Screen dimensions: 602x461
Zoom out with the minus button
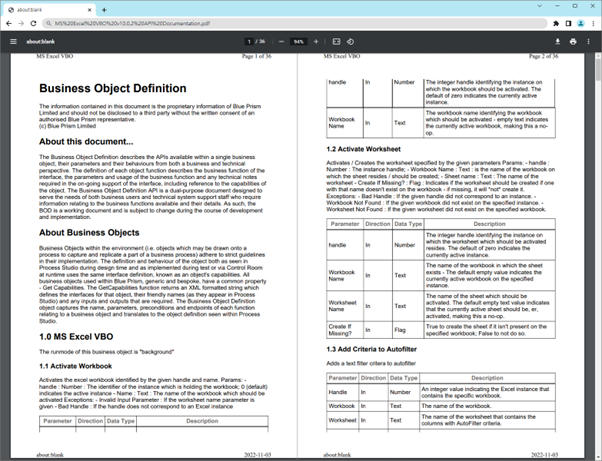[x=281, y=41]
